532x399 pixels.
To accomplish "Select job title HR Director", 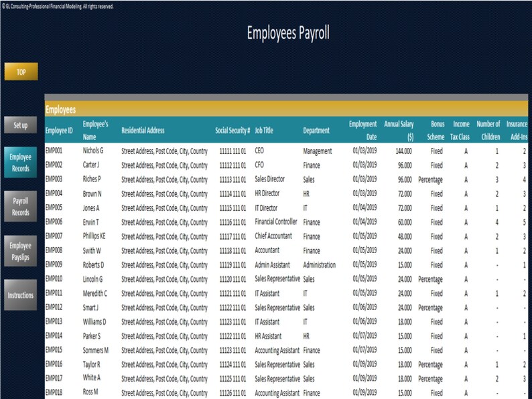I will [267, 193].
